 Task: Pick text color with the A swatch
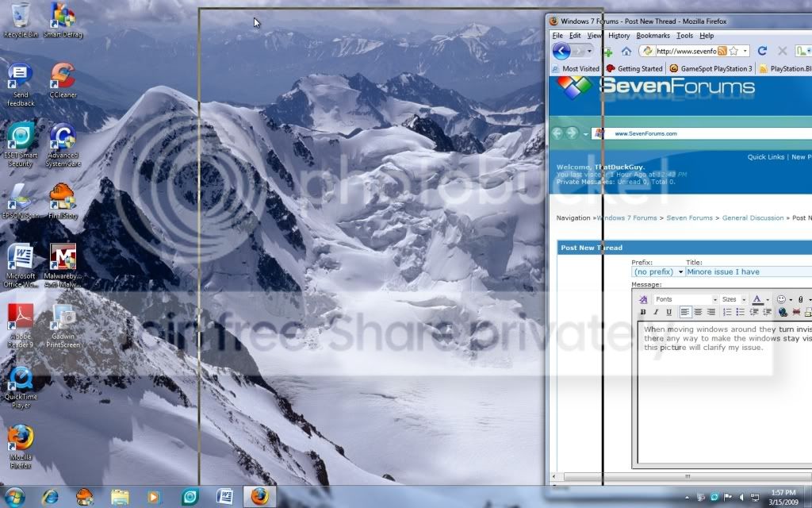coord(757,299)
